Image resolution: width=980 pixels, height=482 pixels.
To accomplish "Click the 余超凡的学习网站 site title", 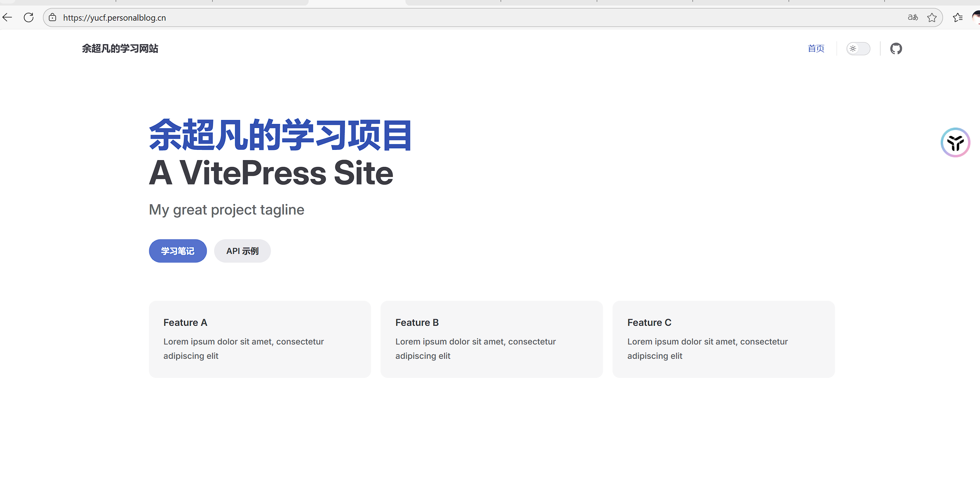I will 120,48.
